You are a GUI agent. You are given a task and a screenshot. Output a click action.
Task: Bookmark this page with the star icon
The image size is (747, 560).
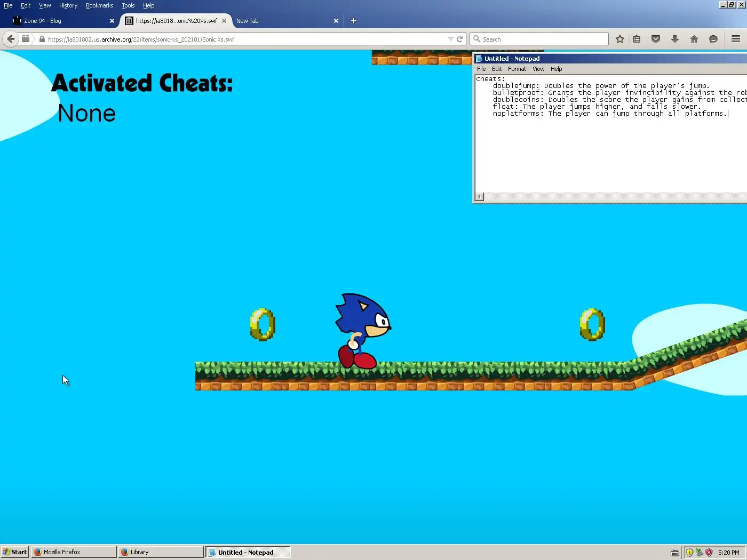[619, 39]
